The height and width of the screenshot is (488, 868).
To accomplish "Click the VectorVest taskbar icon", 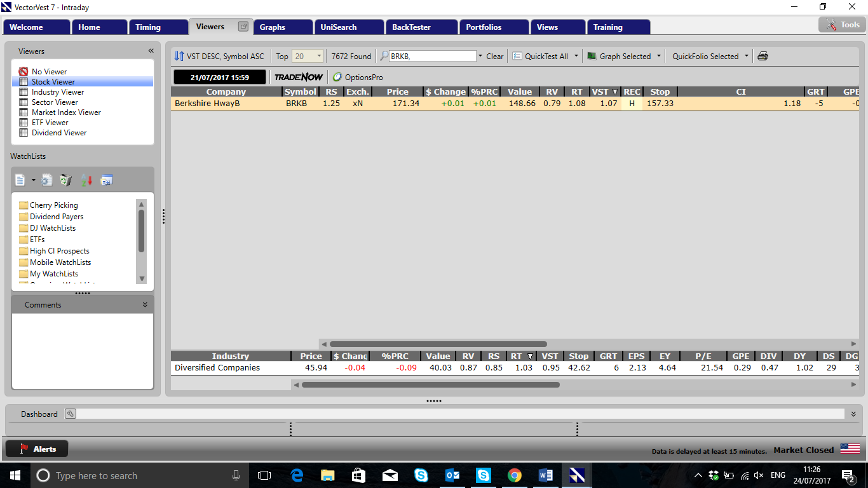I will [577, 475].
